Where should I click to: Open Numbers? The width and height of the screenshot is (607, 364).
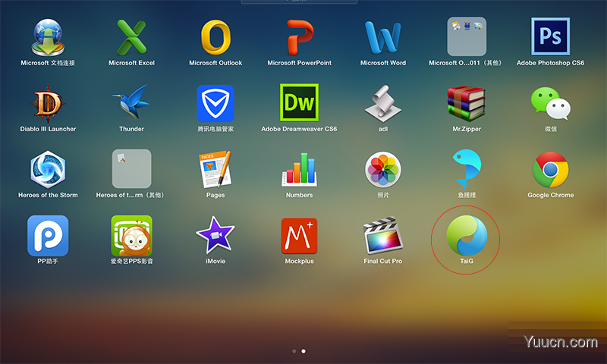(299, 169)
